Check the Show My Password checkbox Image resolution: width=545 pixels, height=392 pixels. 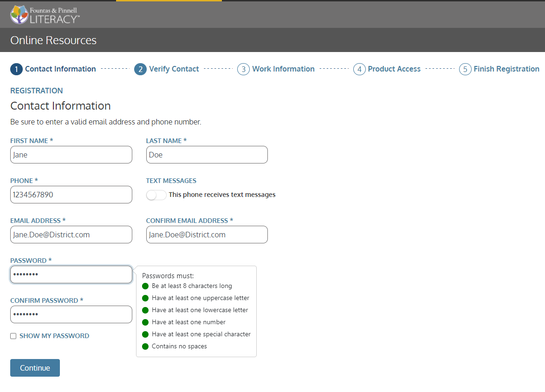pyautogui.click(x=13, y=336)
